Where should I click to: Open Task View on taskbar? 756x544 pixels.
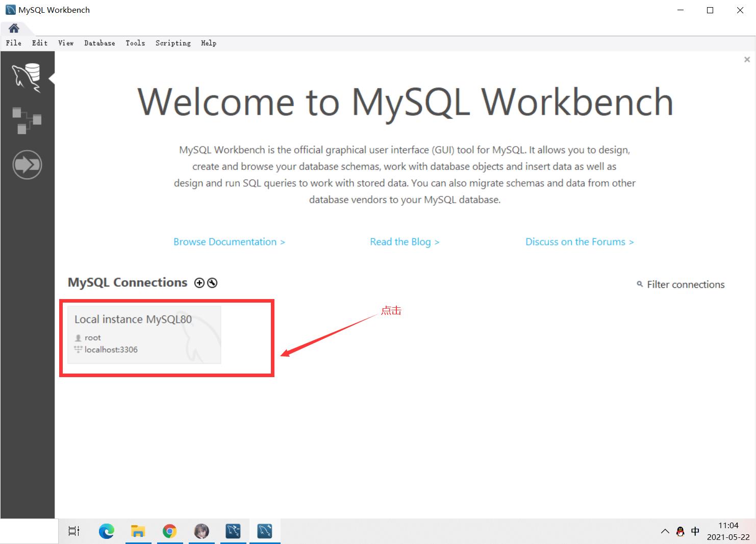point(74,531)
